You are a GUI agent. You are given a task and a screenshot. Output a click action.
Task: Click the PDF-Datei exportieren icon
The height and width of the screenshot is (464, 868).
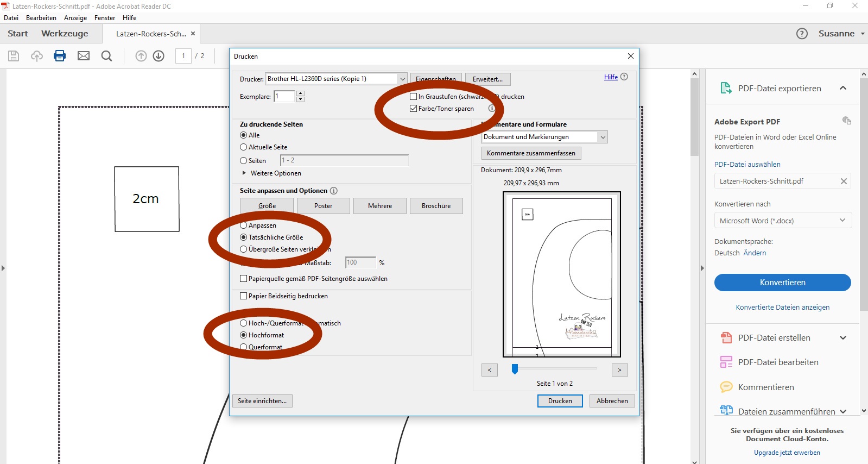[726, 88]
